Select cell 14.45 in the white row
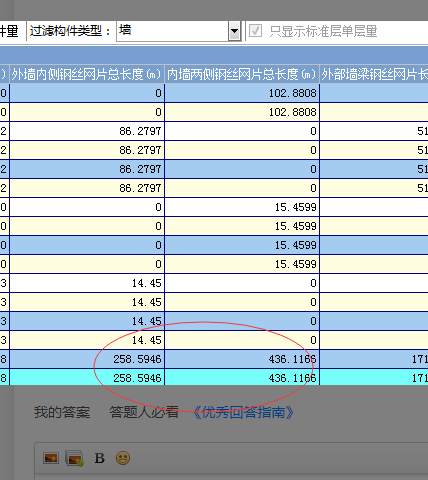The width and height of the screenshot is (428, 480). tap(87, 283)
